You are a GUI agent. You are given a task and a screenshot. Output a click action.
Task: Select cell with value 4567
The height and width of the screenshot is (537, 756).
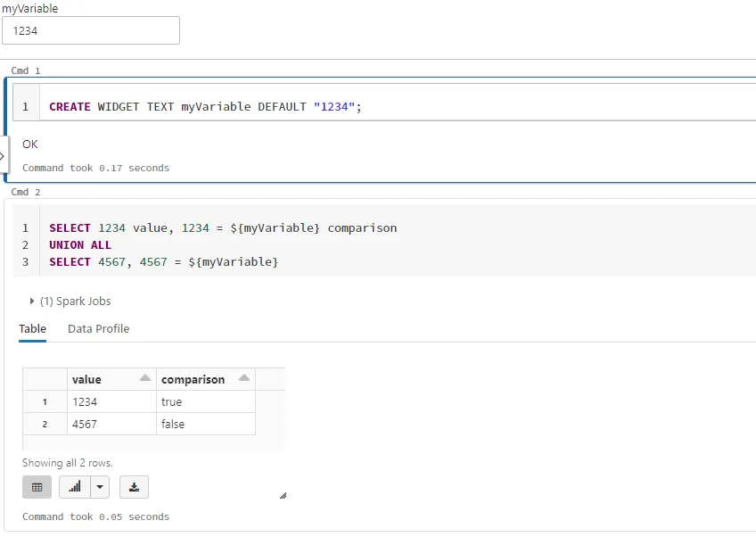pyautogui.click(x=111, y=424)
